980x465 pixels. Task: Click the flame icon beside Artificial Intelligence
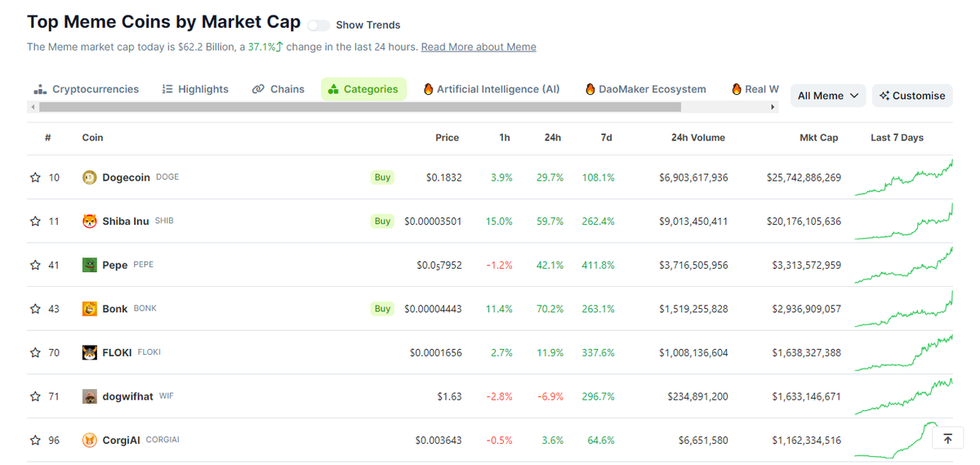(428, 89)
